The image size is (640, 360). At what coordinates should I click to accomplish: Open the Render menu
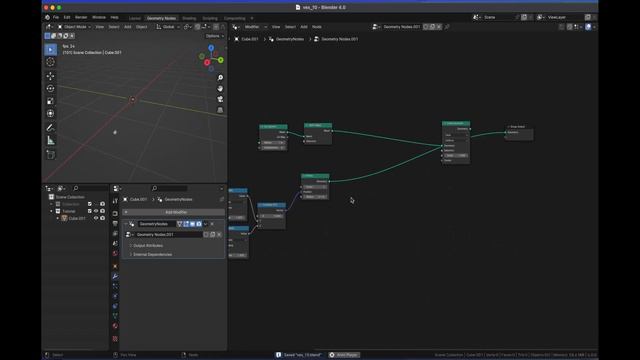[x=81, y=18]
